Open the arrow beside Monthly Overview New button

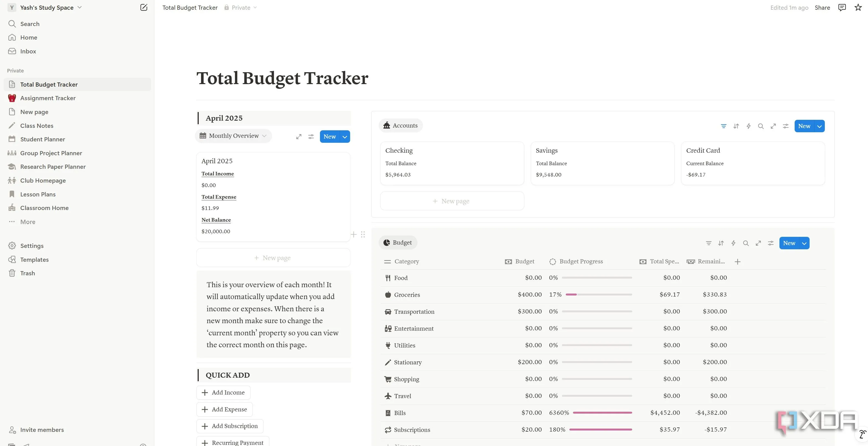(345, 136)
